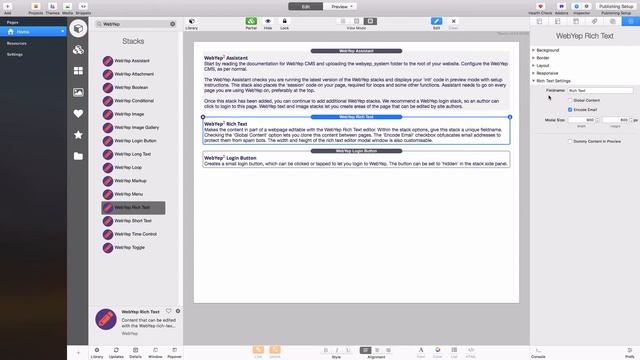Screen dimensions: 640x360
Task: Open the Popover icon in bottom bar
Action: click(x=174, y=350)
